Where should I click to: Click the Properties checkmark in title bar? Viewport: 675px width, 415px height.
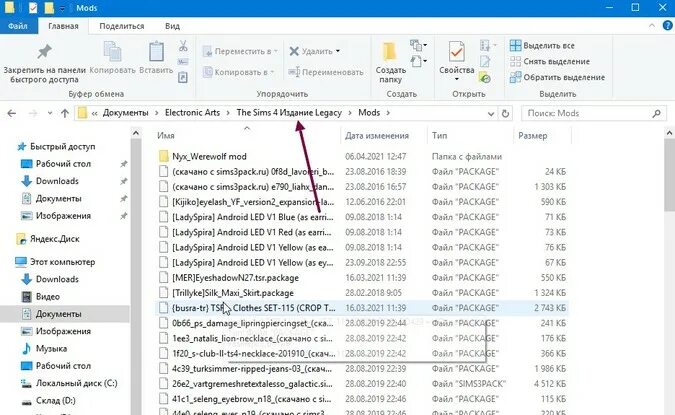[33, 8]
